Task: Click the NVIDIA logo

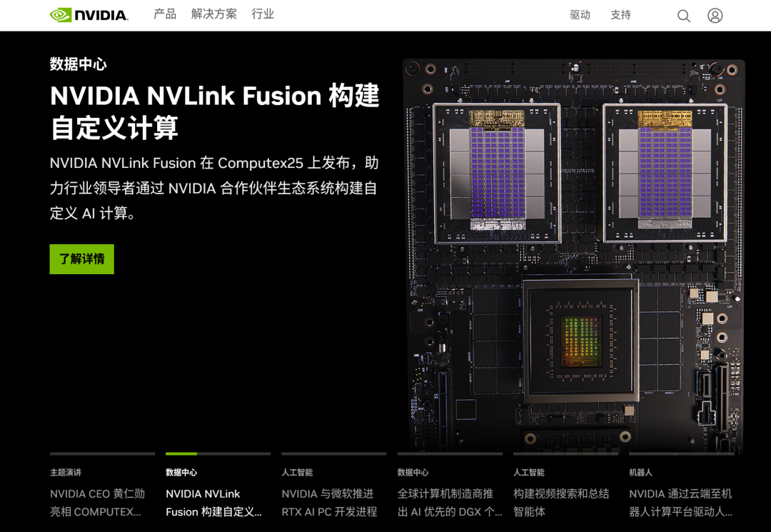Action: click(x=89, y=15)
